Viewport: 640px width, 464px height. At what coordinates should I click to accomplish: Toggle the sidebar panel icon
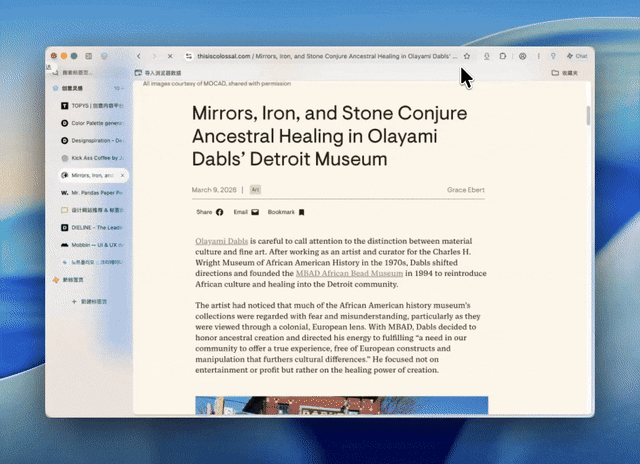(89, 56)
